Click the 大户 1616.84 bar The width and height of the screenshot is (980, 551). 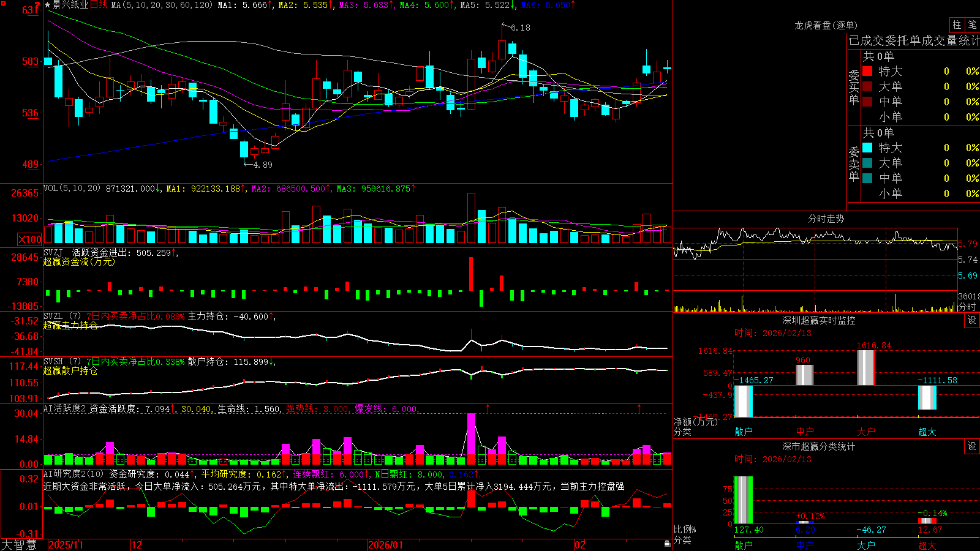tap(866, 368)
